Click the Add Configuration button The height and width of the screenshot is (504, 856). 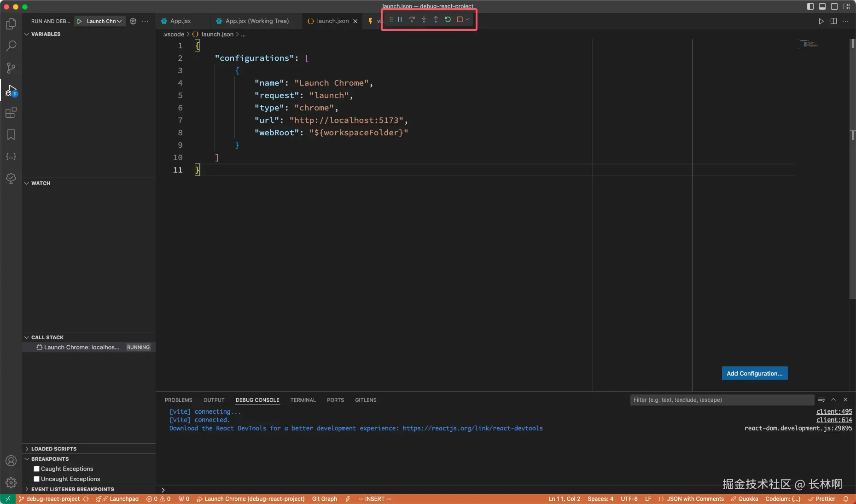pos(754,373)
